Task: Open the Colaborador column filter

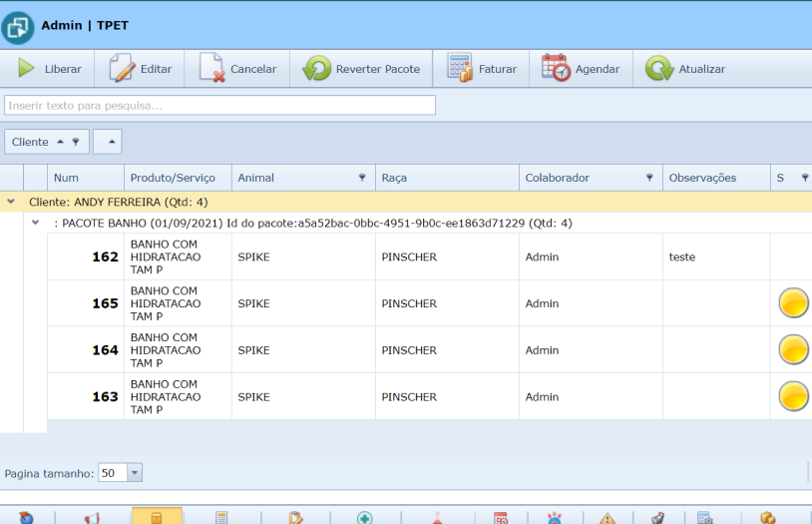Action: click(649, 178)
